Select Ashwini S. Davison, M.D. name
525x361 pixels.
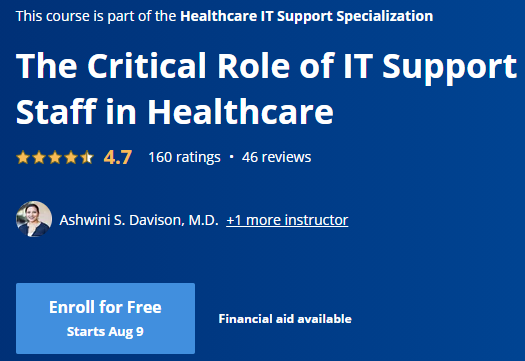click(139, 220)
